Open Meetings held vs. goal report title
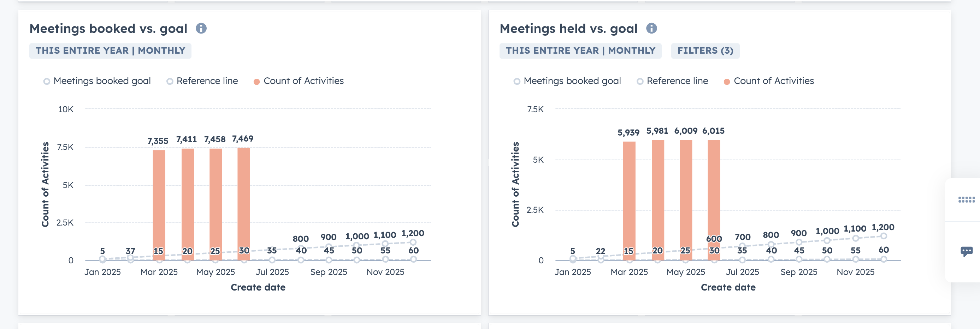Image resolution: width=980 pixels, height=329 pixels. pos(568,29)
